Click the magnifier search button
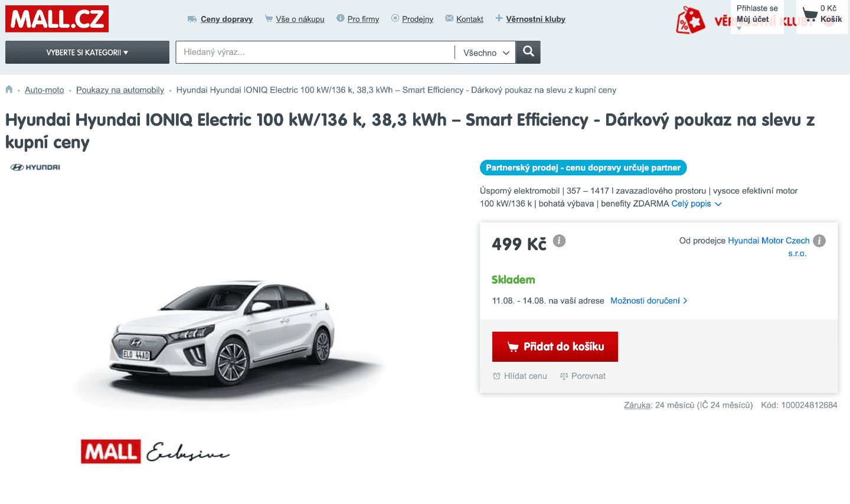The image size is (850, 504). 528,52
